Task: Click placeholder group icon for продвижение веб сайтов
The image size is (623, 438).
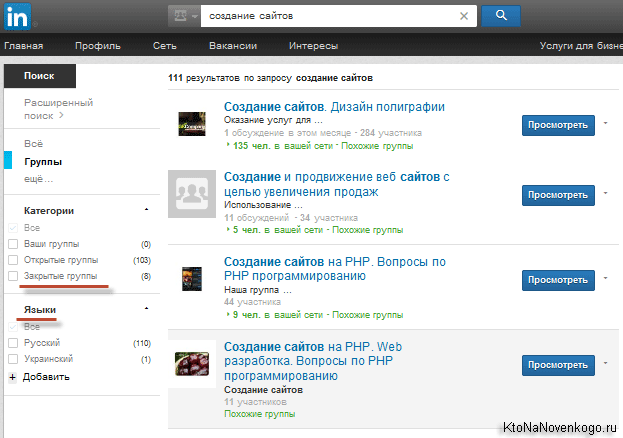Action: pos(192,194)
